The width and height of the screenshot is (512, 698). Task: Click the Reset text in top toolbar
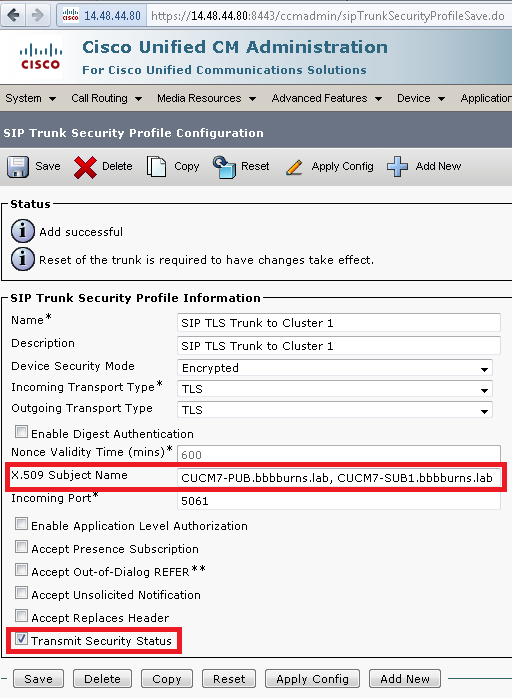[x=255, y=166]
